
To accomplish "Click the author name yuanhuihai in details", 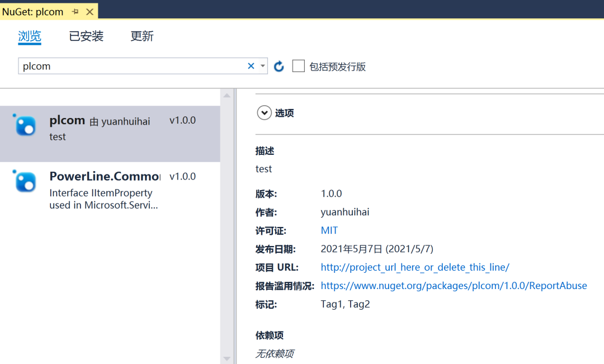I will pos(345,212).
